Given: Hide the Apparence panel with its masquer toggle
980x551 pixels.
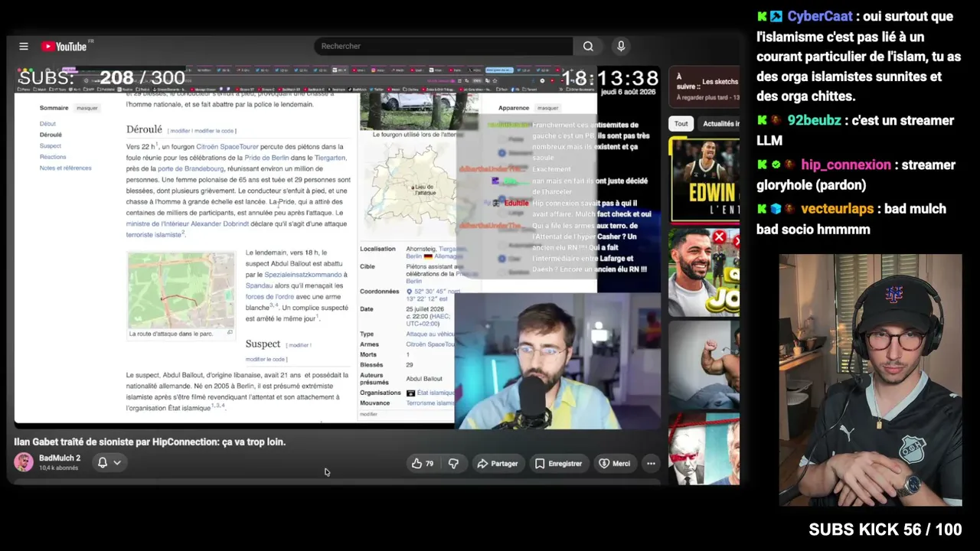Looking at the screenshot, I should tap(547, 108).
